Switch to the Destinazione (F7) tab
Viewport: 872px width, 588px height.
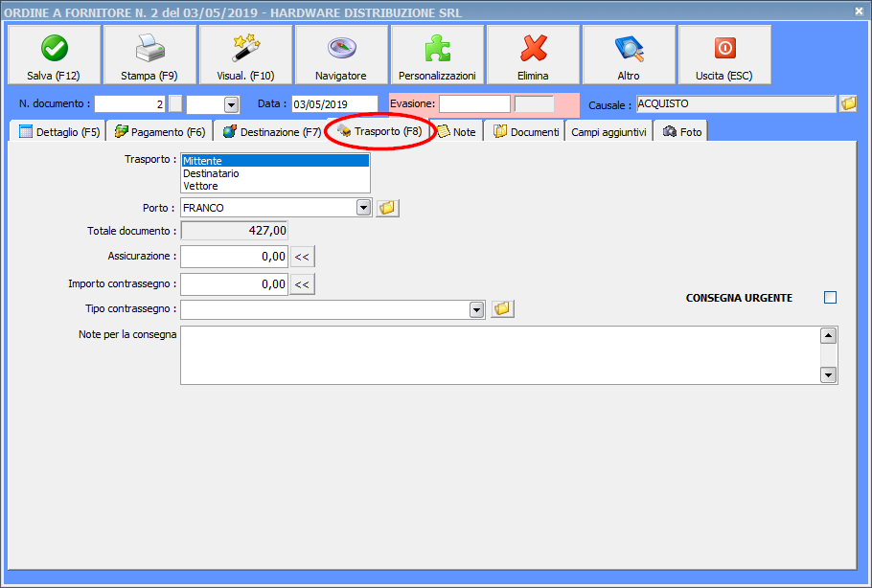(x=271, y=132)
